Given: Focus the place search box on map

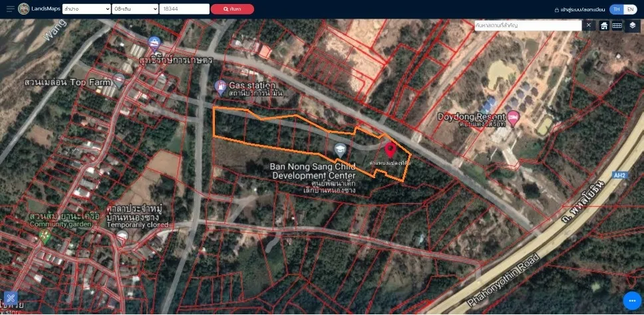Looking at the screenshot, I should click(527, 25).
